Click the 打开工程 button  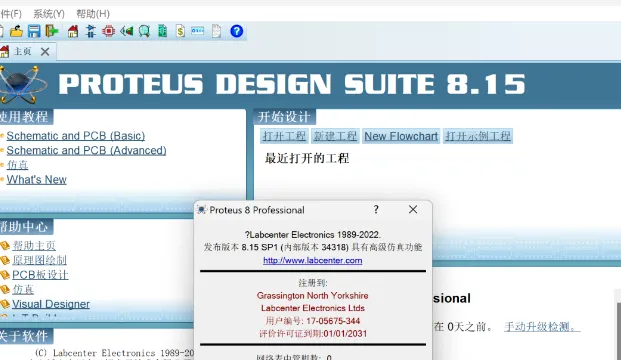click(284, 136)
